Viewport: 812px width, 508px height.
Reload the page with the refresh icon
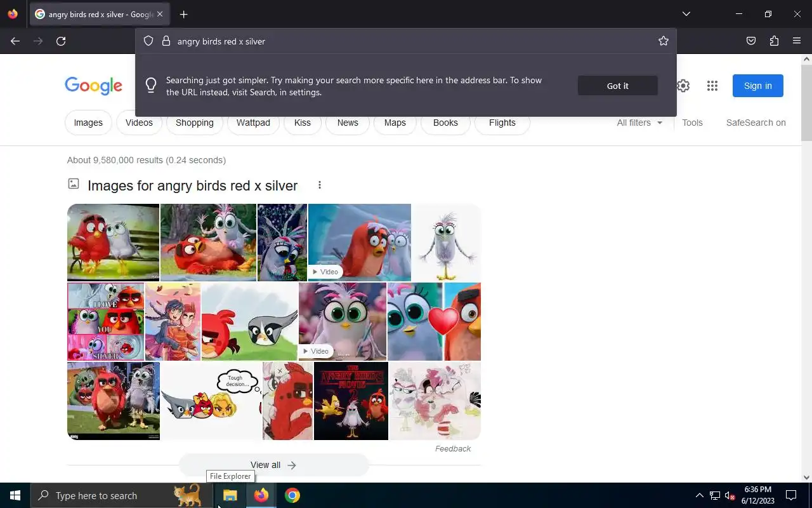pyautogui.click(x=61, y=41)
